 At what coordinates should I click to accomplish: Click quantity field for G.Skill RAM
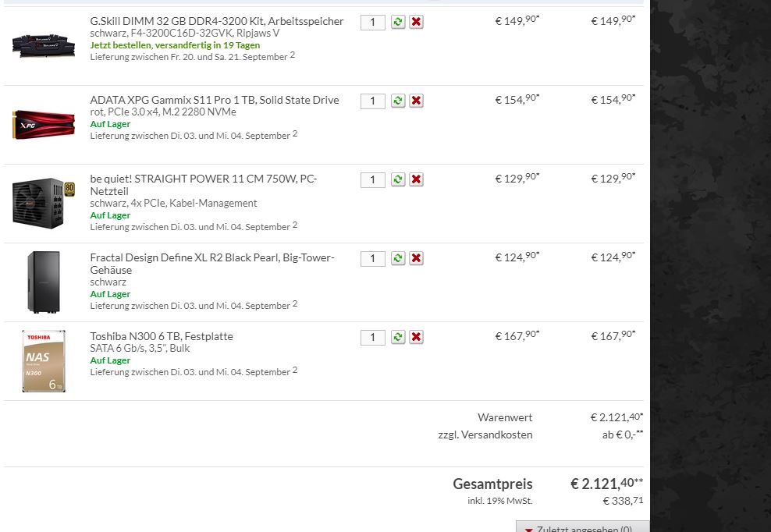coord(373,22)
